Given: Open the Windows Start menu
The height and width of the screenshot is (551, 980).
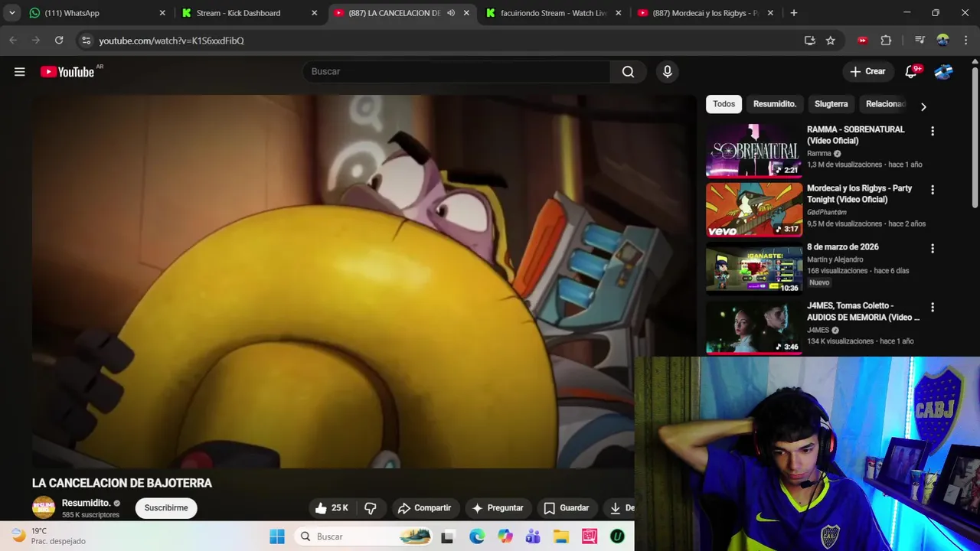Looking at the screenshot, I should click(277, 536).
